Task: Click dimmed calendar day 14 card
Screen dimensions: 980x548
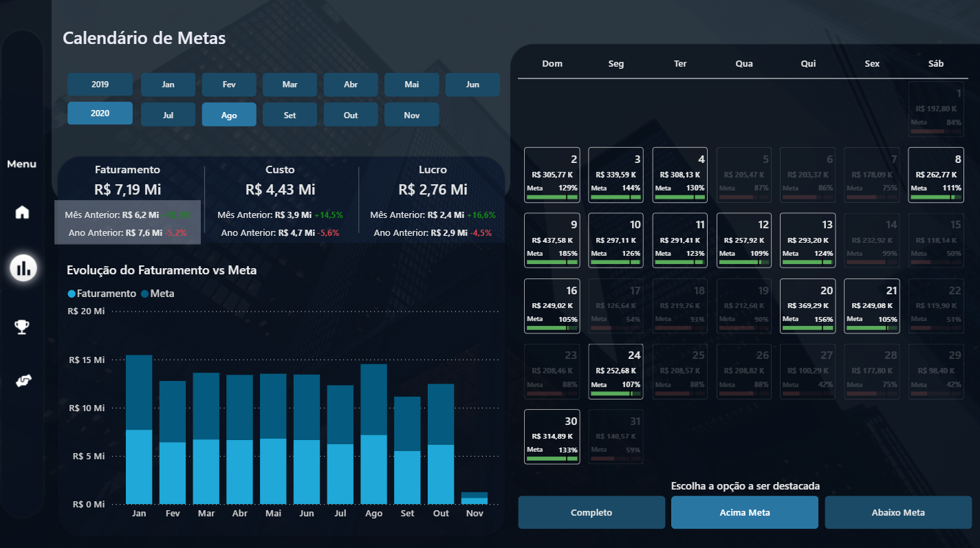Action: coord(872,240)
